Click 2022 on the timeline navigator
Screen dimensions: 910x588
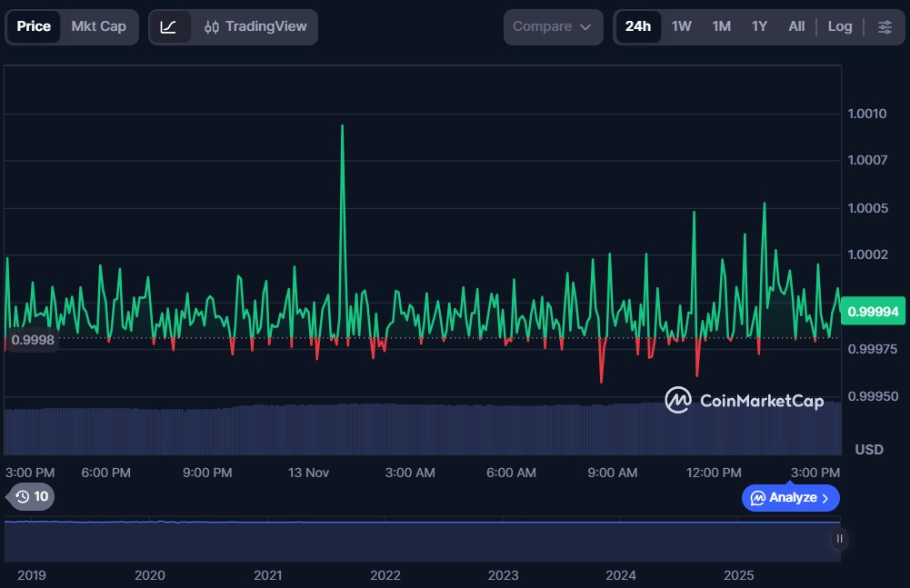pos(385,575)
